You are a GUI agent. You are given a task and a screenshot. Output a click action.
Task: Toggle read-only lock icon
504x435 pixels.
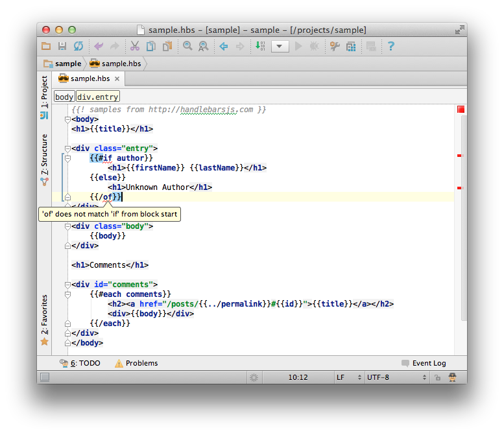[437, 377]
